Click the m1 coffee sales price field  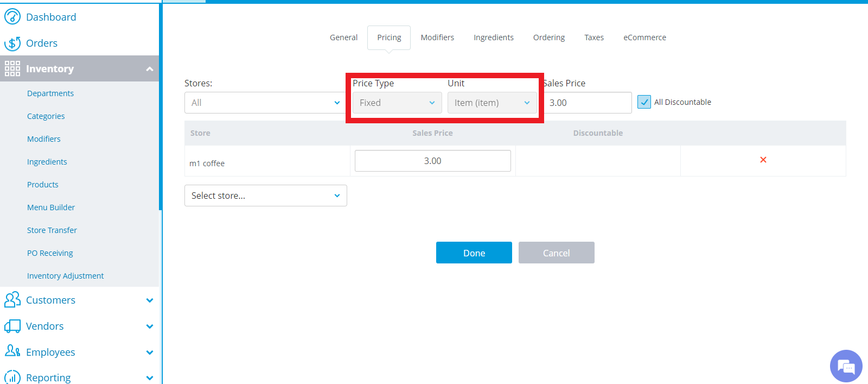pyautogui.click(x=433, y=161)
